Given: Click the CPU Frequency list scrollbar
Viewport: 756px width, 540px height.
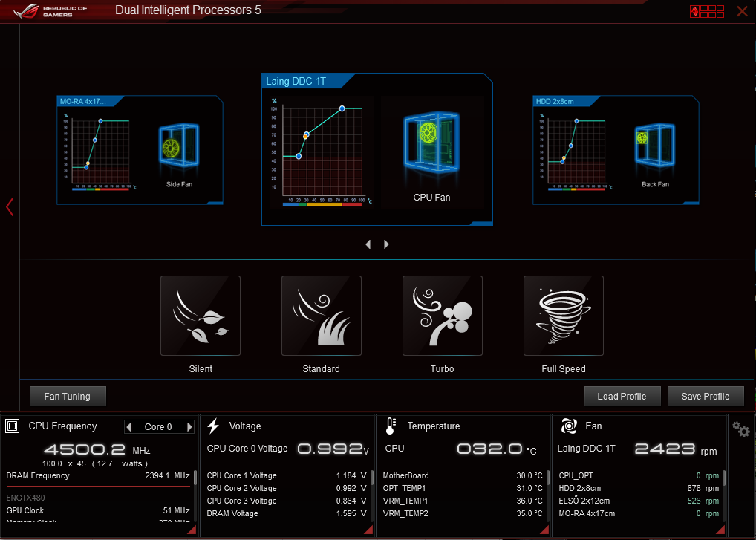Looking at the screenshot, I should [195, 478].
